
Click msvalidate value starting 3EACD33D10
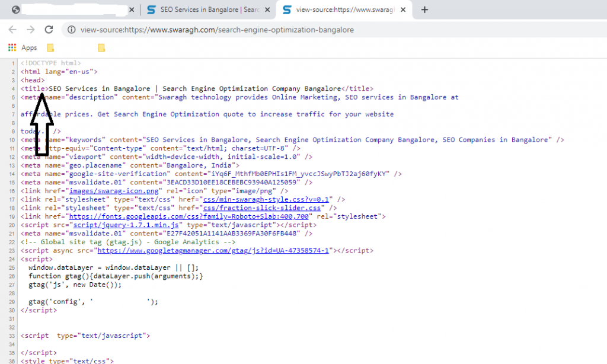232,183
